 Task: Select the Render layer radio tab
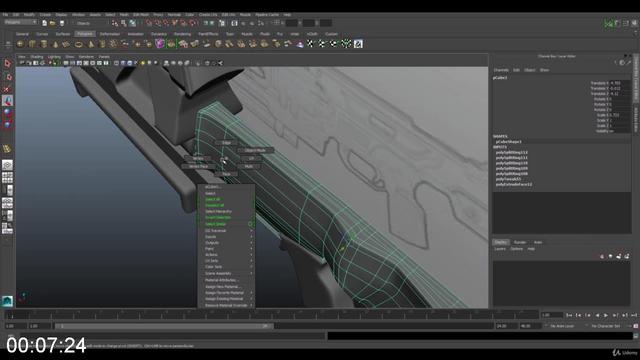520,242
